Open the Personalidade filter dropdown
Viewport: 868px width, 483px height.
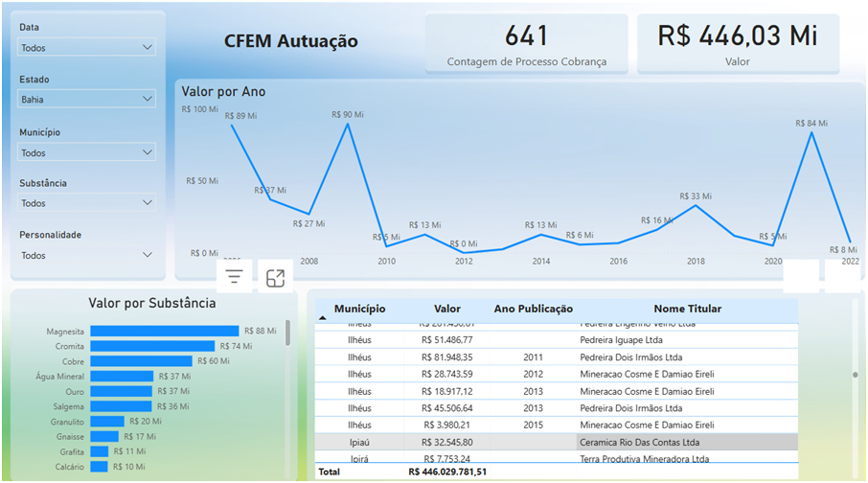pyautogui.click(x=86, y=256)
